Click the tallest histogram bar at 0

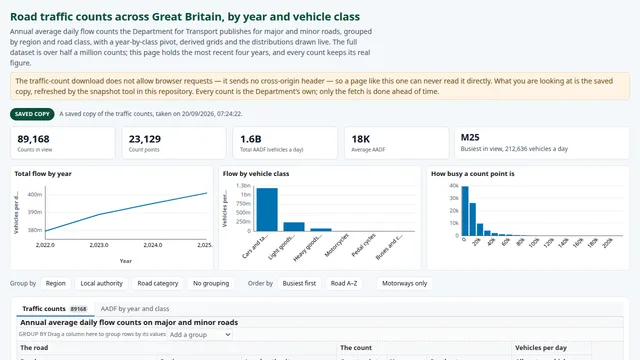click(x=465, y=211)
